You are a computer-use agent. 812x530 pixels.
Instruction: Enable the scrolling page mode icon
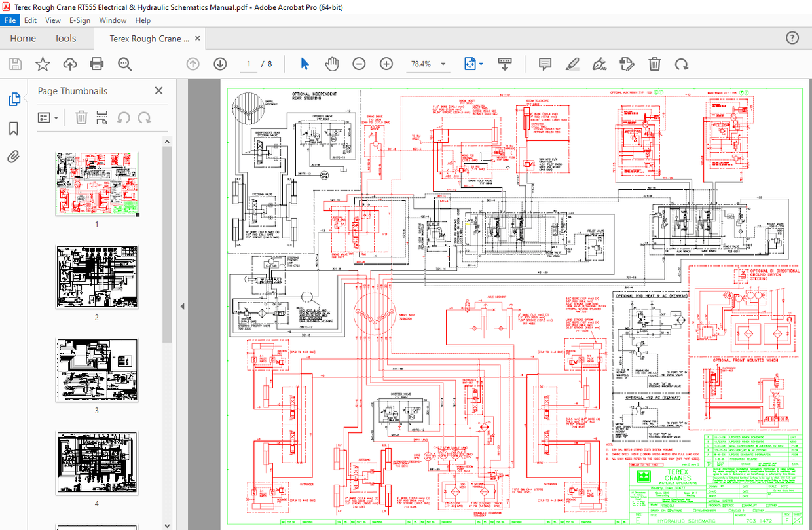click(x=504, y=64)
